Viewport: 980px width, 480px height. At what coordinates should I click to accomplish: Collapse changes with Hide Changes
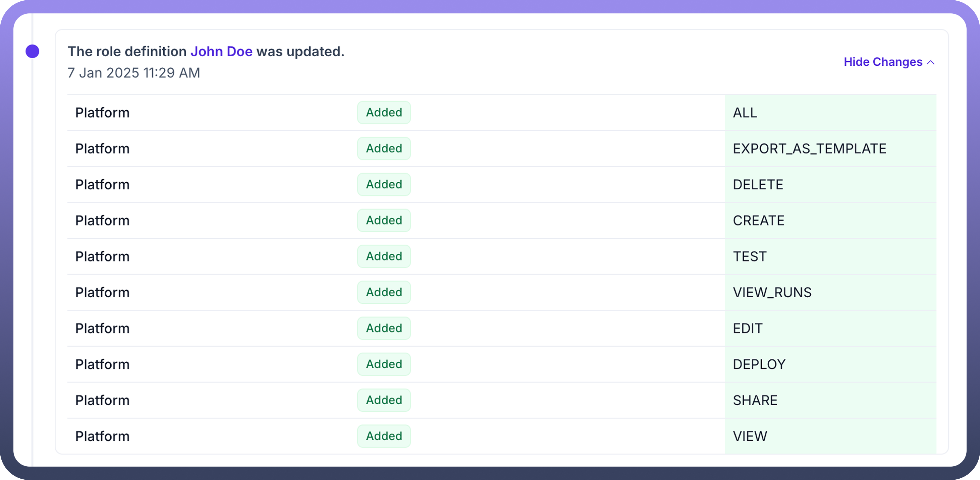pos(883,62)
